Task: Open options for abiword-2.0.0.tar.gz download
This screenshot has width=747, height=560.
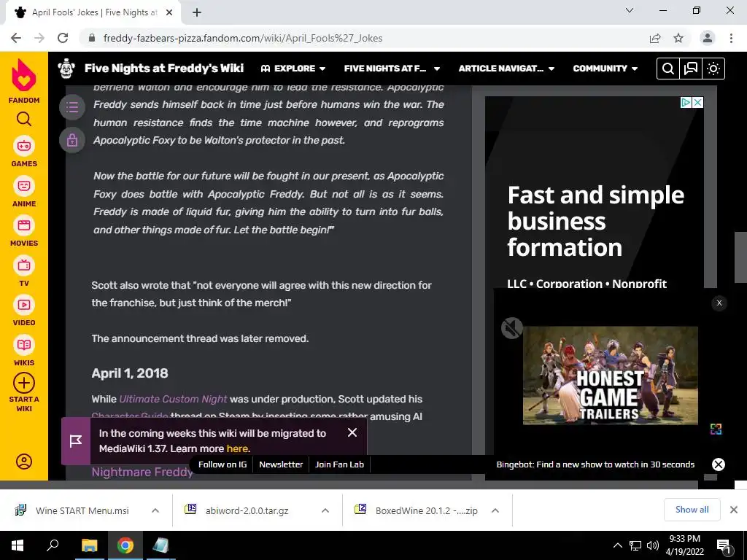Action: [x=325, y=510]
